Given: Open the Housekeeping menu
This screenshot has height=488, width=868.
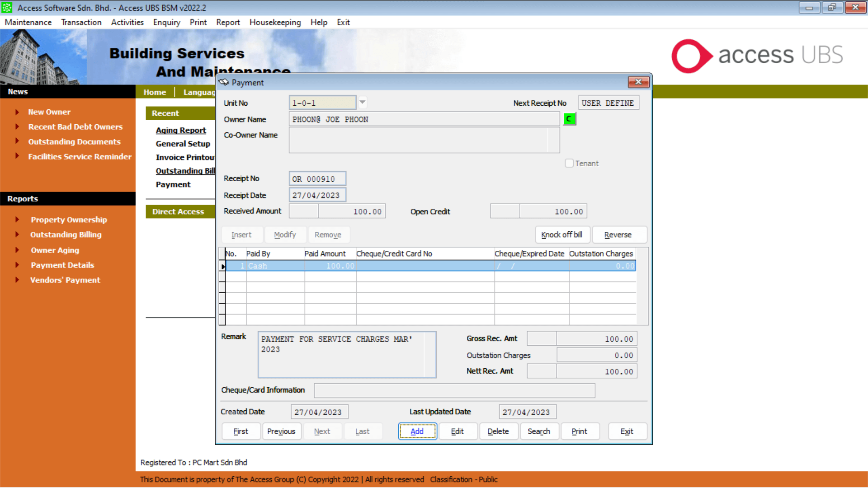Looking at the screenshot, I should [x=275, y=22].
